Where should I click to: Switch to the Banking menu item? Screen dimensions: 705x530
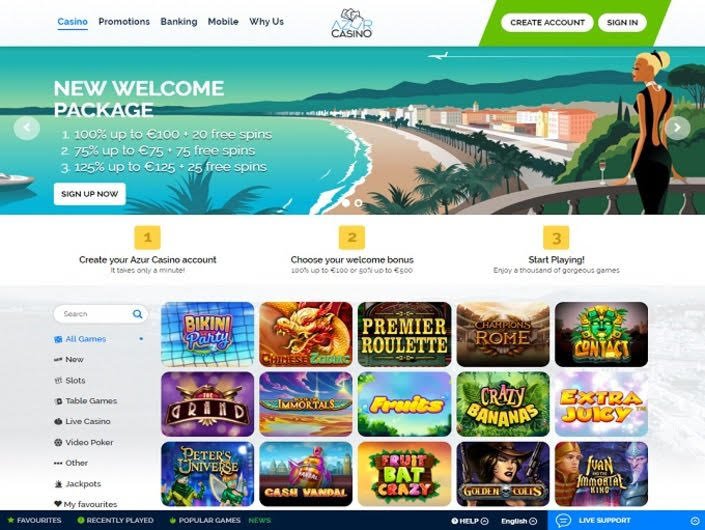coord(178,22)
